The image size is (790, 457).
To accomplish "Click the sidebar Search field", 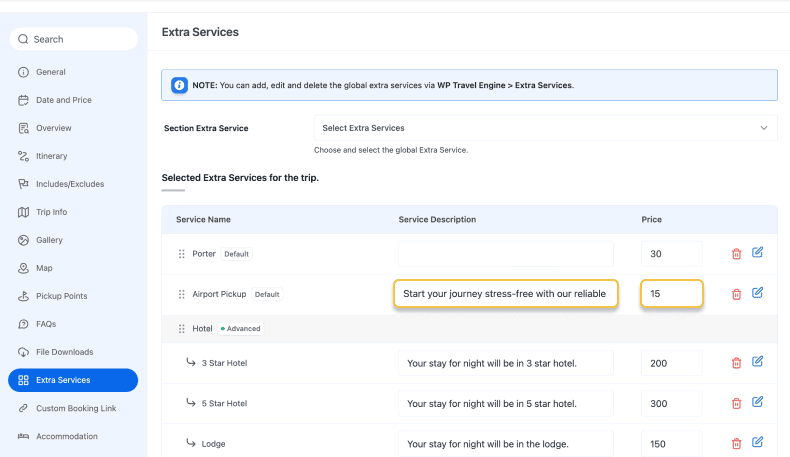I will 73,39.
